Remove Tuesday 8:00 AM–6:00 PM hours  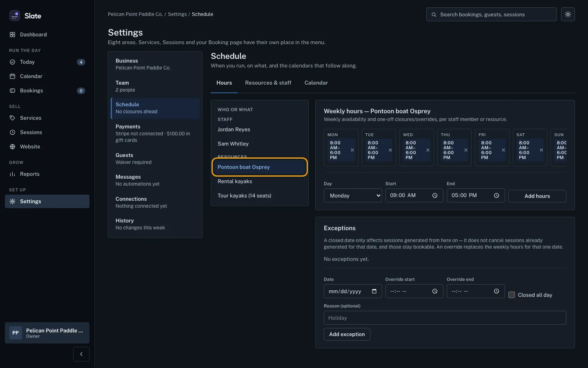pos(390,150)
